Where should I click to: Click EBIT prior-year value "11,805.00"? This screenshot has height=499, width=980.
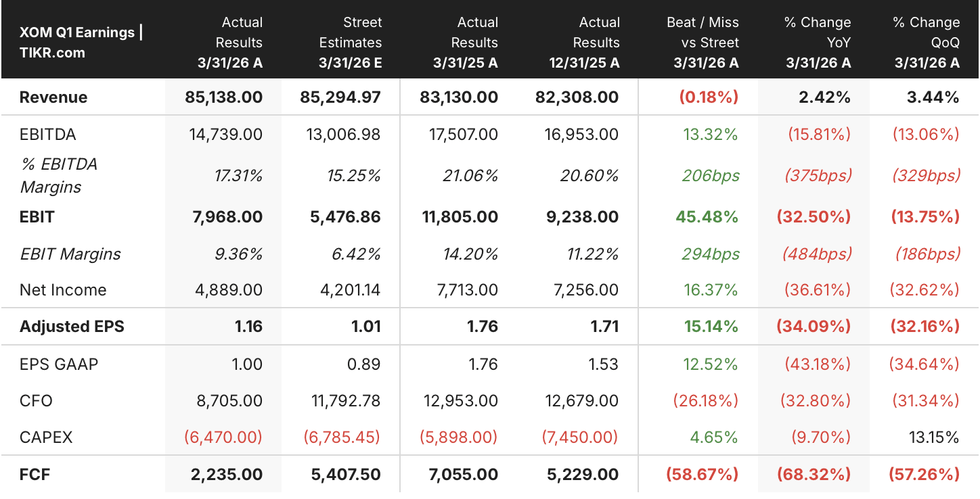(x=461, y=217)
